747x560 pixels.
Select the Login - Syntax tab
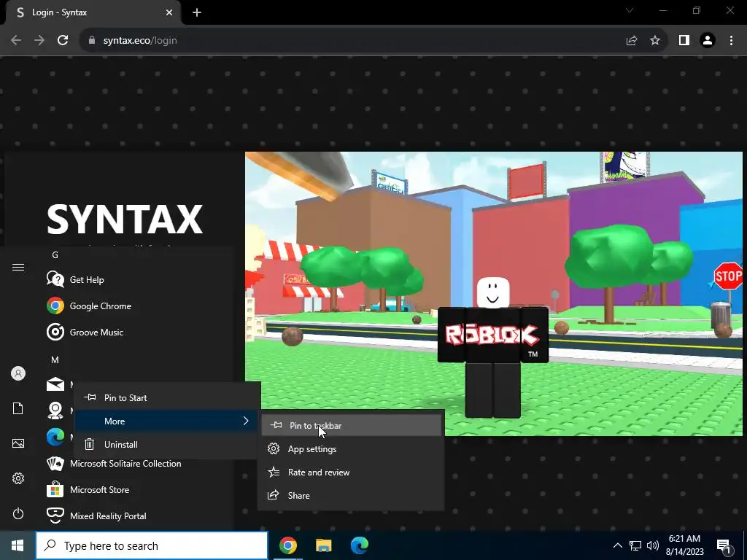click(x=93, y=12)
